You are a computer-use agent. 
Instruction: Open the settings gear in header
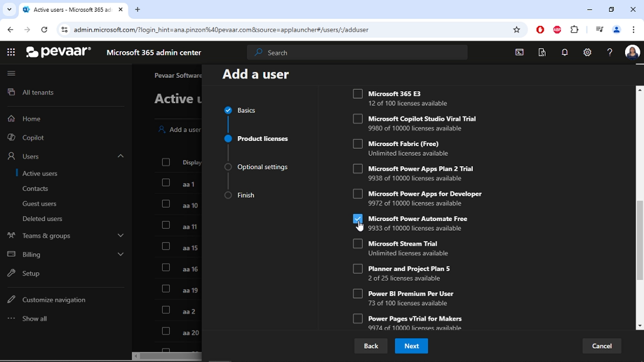click(x=587, y=52)
